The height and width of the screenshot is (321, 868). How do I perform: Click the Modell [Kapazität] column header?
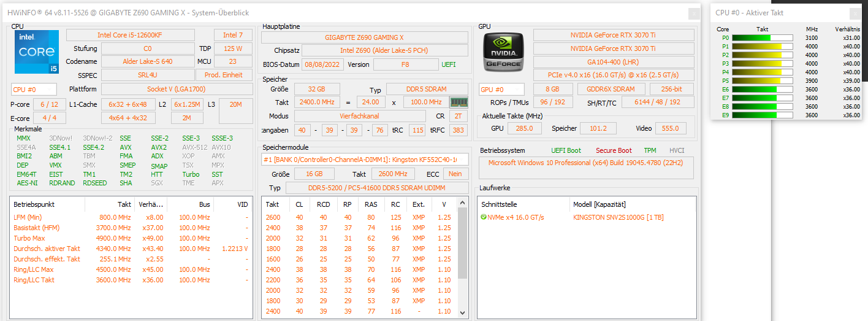(x=632, y=204)
